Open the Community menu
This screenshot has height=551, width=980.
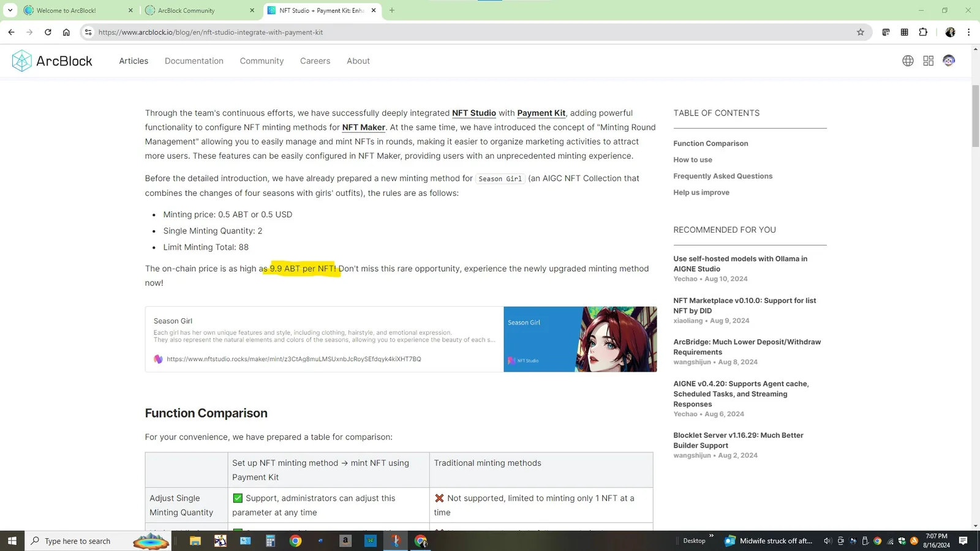coord(262,61)
